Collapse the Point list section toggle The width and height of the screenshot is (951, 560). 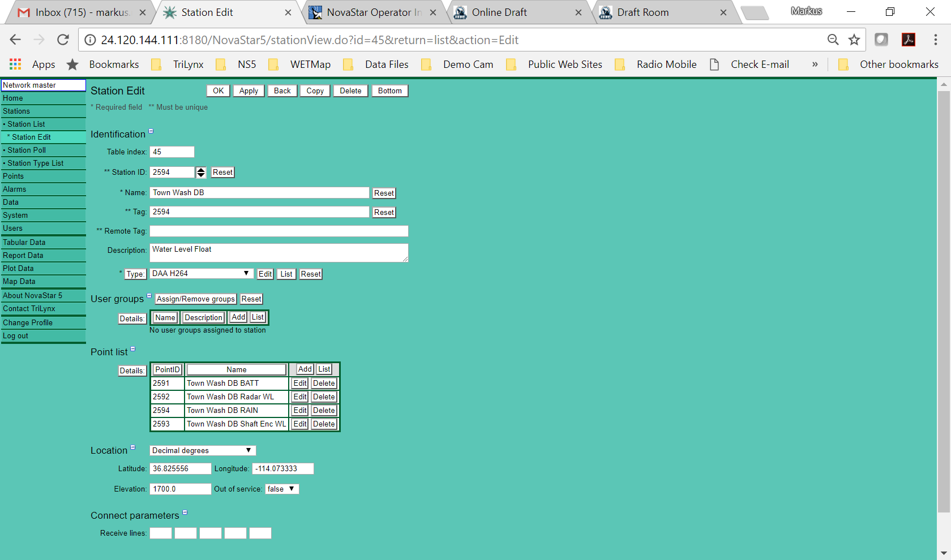click(133, 349)
